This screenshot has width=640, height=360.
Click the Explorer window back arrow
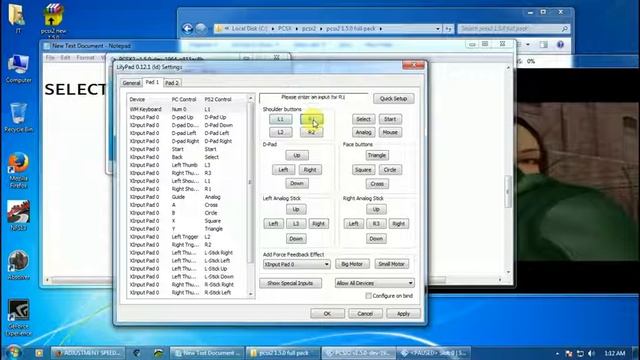point(187,29)
